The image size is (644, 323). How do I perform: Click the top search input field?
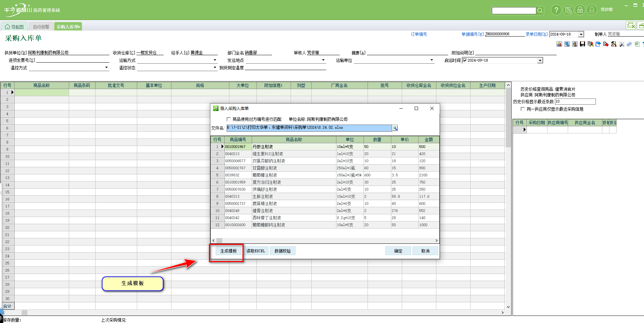tap(514, 10)
